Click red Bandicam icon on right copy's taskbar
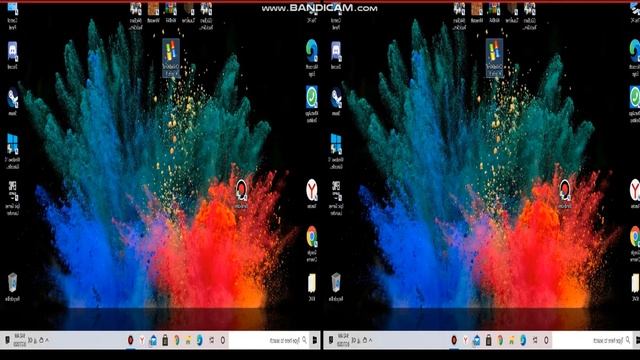This screenshot has height=360, width=640. click(x=453, y=340)
